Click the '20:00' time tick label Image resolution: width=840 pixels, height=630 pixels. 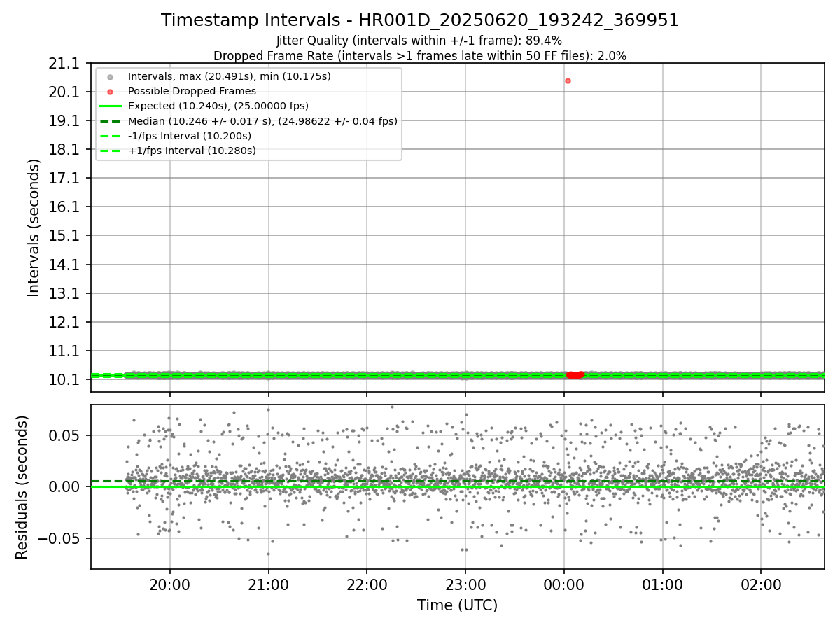click(x=169, y=584)
